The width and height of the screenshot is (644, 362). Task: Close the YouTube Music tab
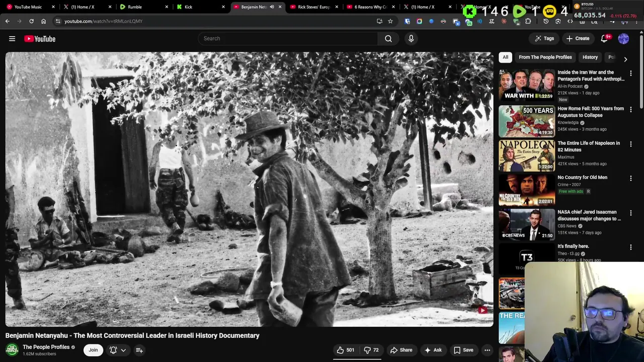point(53,7)
